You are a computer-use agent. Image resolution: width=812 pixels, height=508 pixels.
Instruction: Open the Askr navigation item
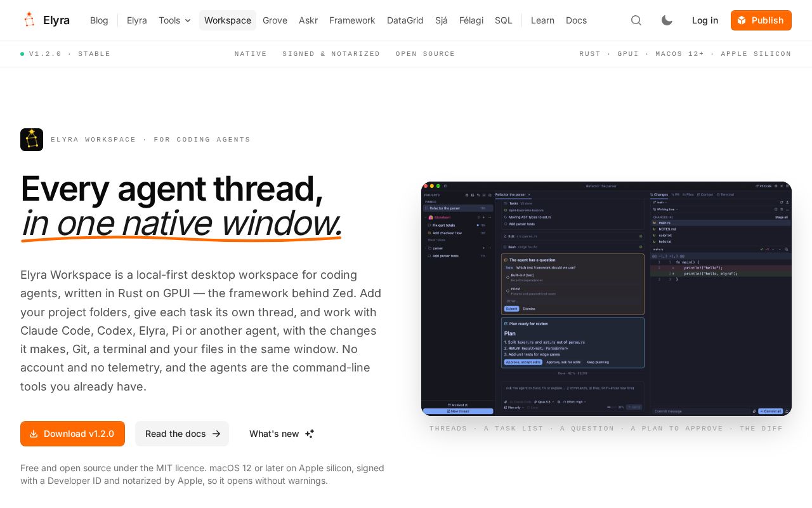(x=308, y=20)
